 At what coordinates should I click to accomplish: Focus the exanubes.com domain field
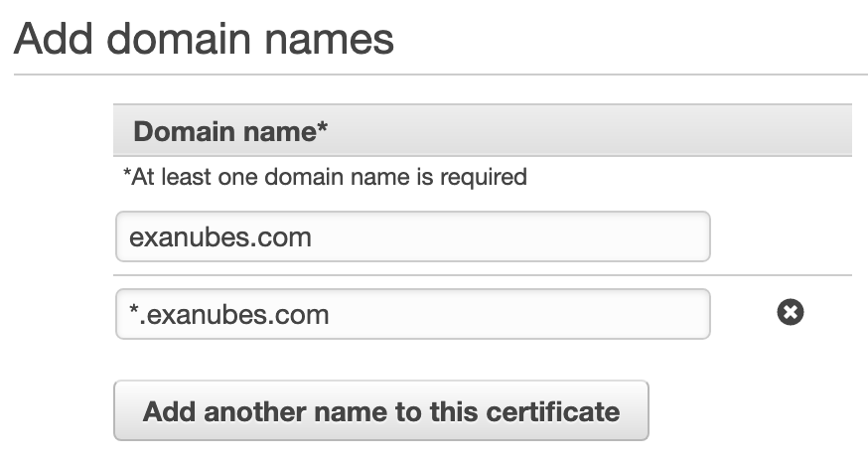tap(412, 236)
